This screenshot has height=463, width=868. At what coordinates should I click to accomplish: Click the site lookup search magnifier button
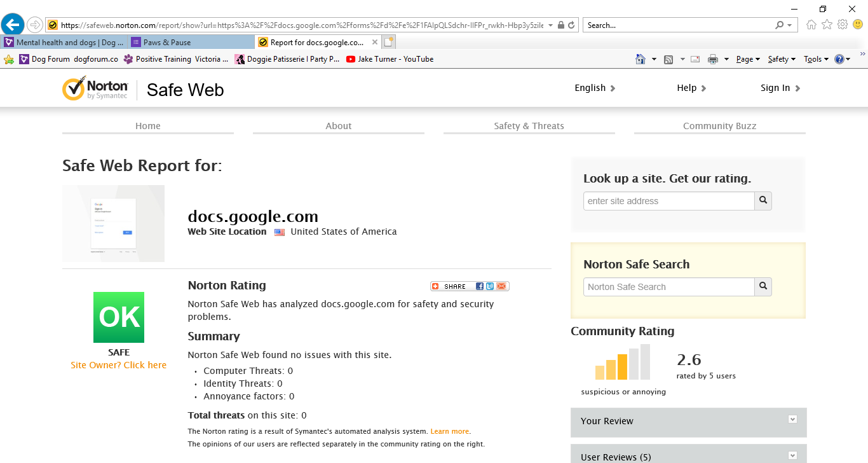(x=763, y=201)
